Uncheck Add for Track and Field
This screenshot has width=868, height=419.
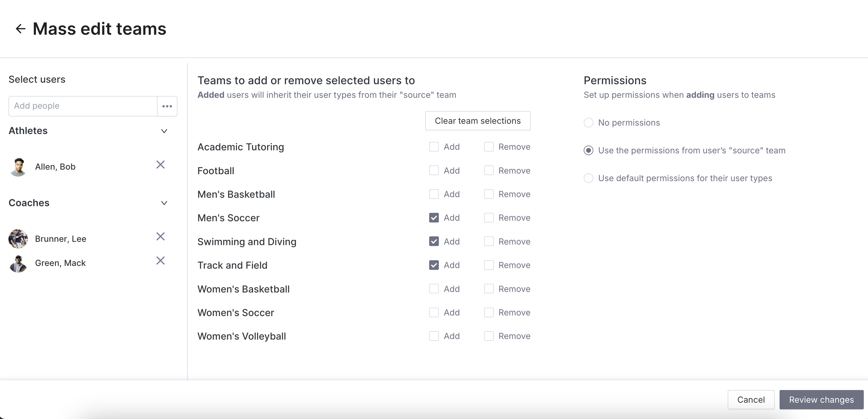(434, 265)
